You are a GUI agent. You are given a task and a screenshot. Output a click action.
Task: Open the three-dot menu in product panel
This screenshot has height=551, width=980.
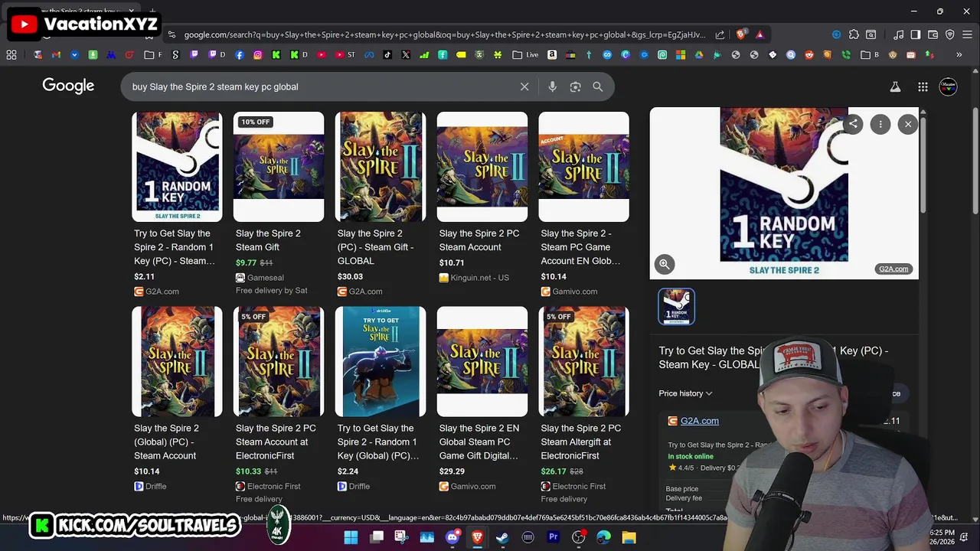[880, 124]
